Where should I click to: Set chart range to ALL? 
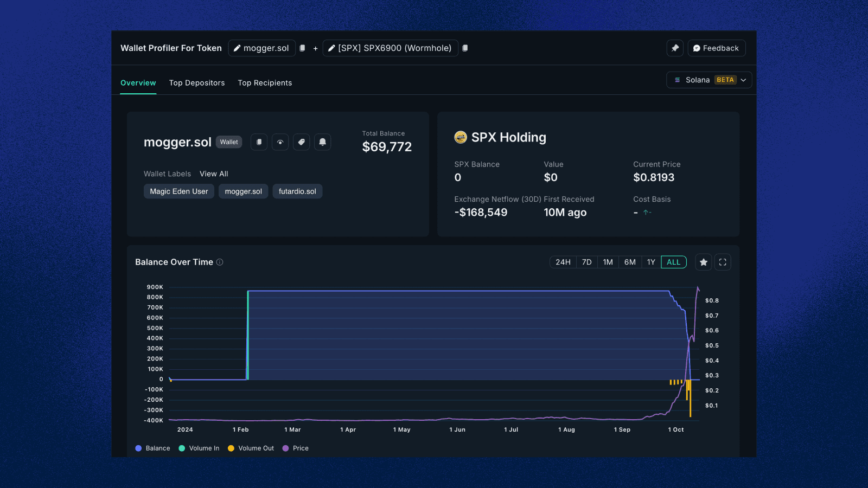674,262
